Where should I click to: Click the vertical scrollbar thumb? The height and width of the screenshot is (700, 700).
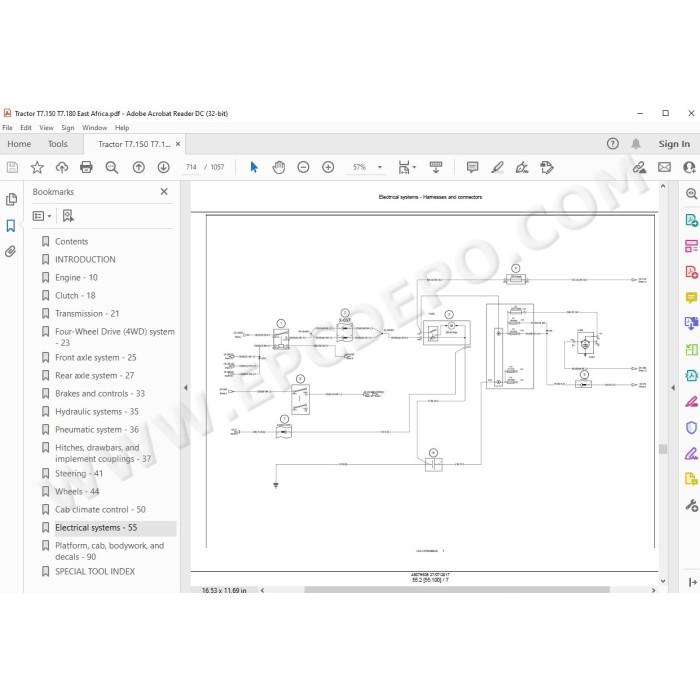pyautogui.click(x=663, y=449)
